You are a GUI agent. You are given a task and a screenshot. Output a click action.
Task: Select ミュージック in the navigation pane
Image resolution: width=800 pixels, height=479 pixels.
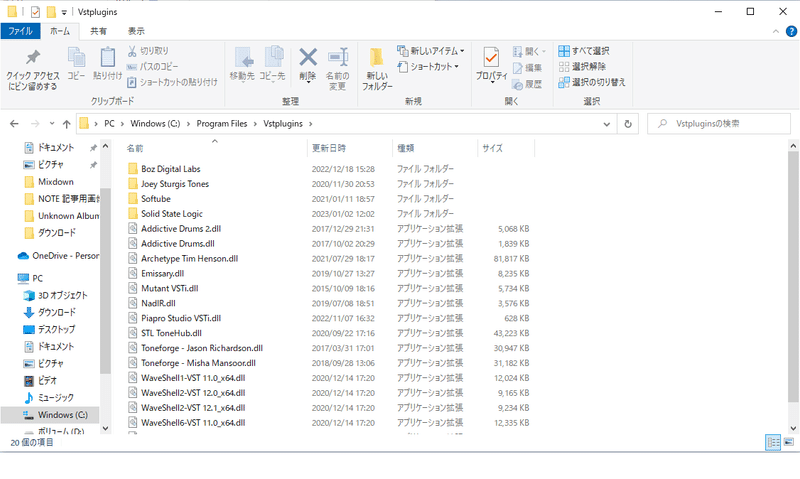point(56,397)
